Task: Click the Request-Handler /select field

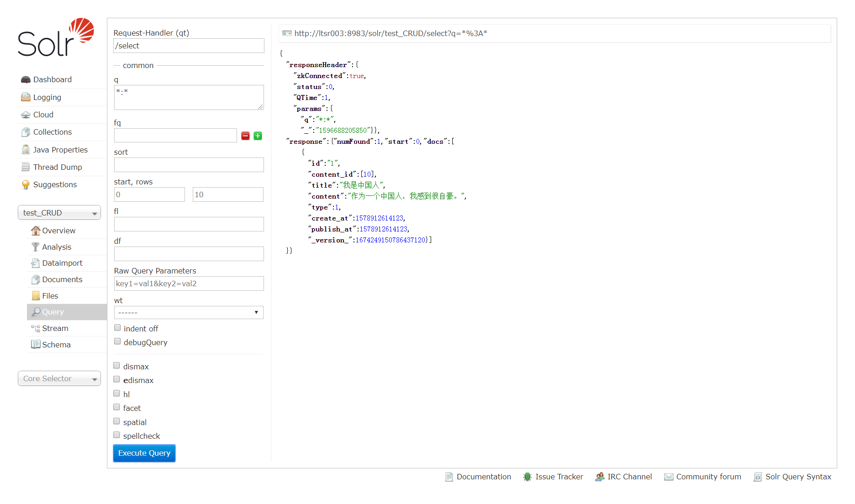Action: [x=189, y=46]
